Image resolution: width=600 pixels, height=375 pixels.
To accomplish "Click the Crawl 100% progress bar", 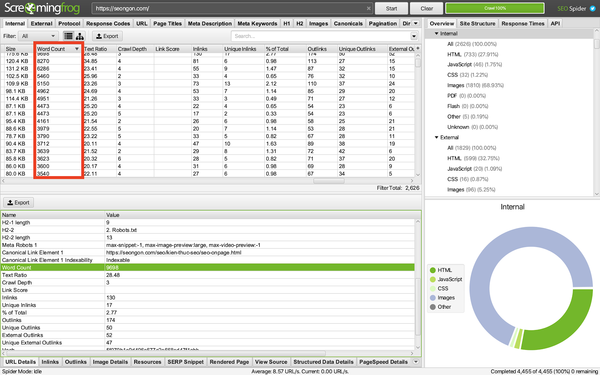I will 495,8.
